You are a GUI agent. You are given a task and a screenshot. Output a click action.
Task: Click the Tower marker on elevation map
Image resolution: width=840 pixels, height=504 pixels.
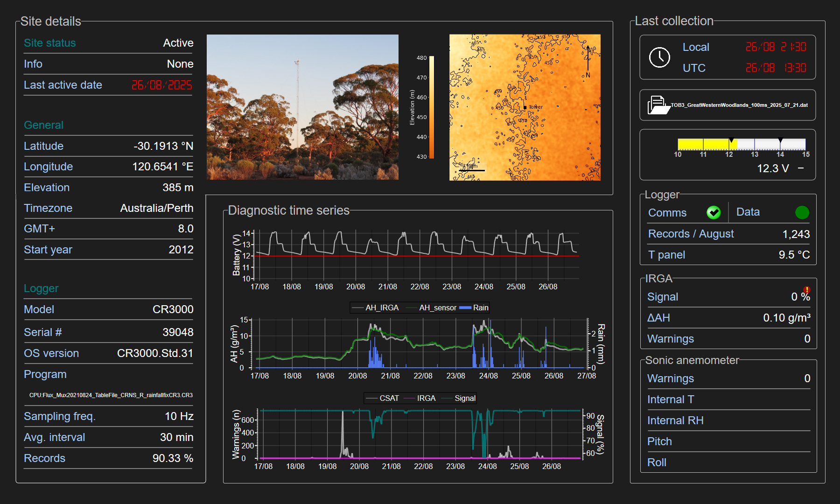pyautogui.click(x=525, y=107)
